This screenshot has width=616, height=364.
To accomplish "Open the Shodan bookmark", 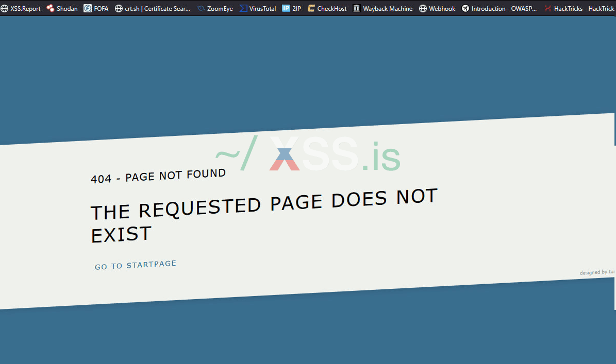I will [62, 8].
